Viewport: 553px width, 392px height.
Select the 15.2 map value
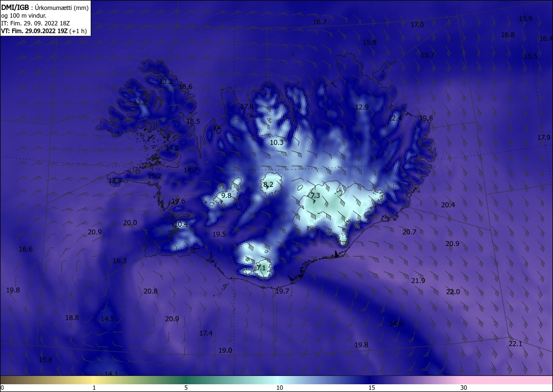tap(154, 176)
